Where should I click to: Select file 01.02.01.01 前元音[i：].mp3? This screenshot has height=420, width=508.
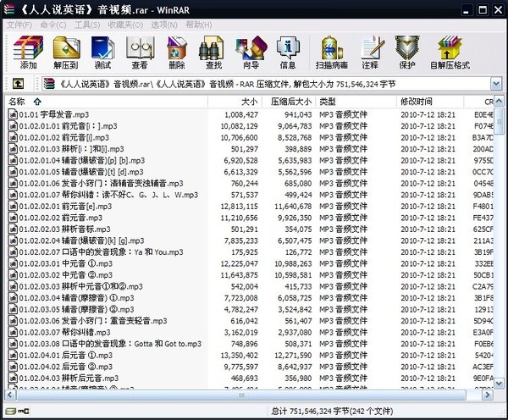coord(68,126)
